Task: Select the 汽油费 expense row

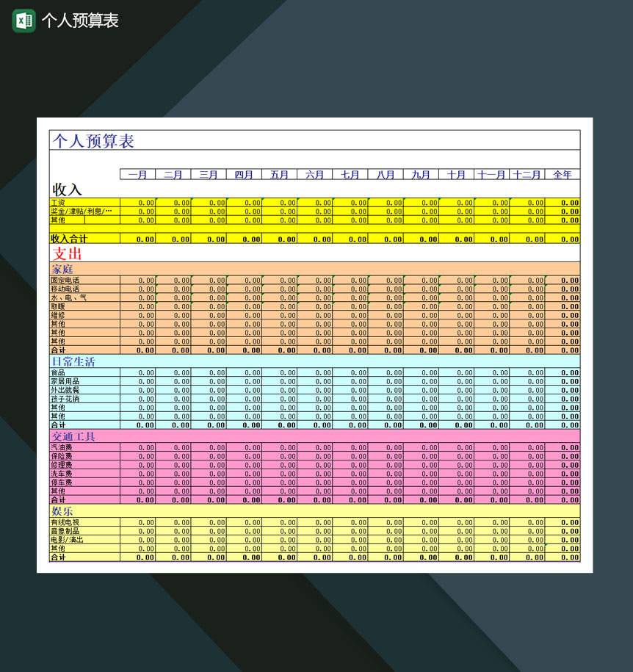Action: [59, 447]
